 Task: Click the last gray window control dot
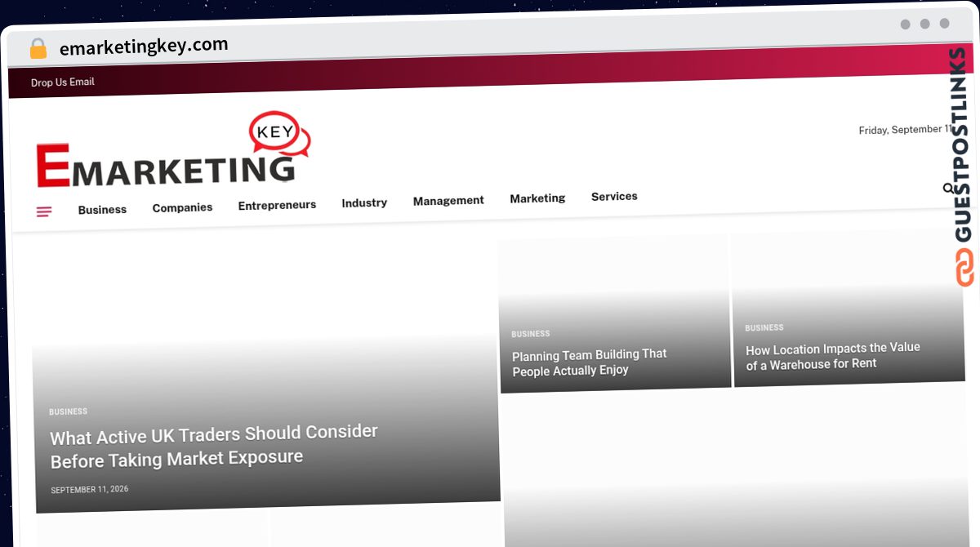tap(944, 24)
